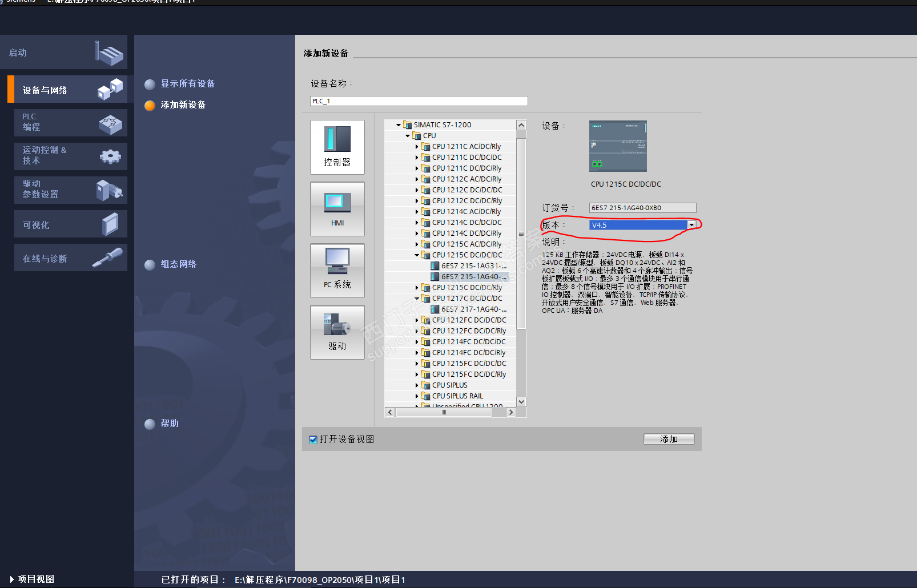This screenshot has width=917, height=588.
Task: Open the 版本 V4.5 dropdown
Action: pos(691,225)
